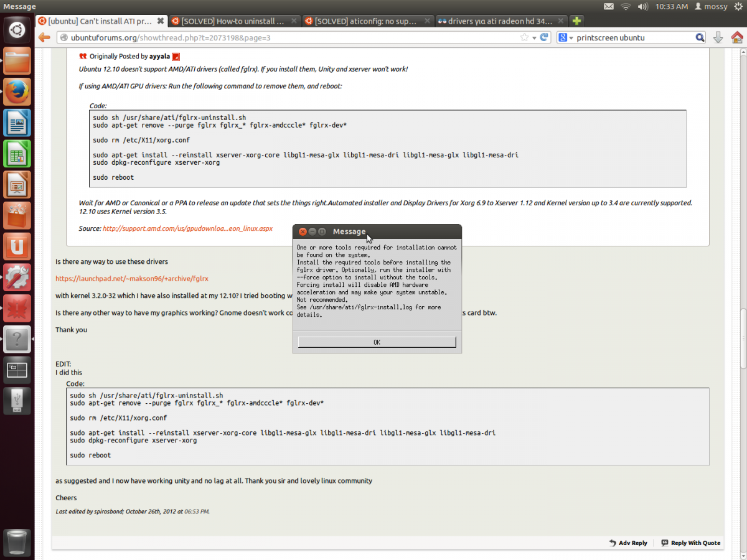Launch LibreOffice Impress from the dock
The height and width of the screenshot is (560, 747).
[17, 185]
